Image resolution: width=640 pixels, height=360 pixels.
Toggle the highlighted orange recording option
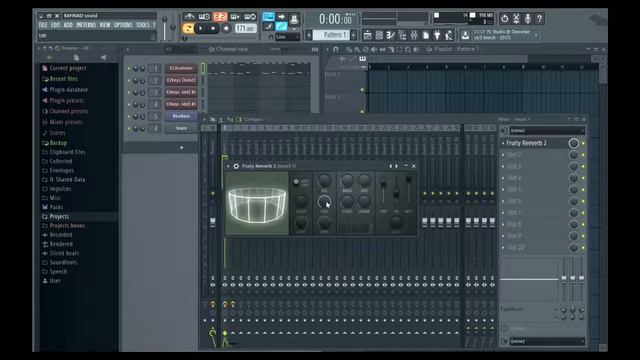[220, 17]
